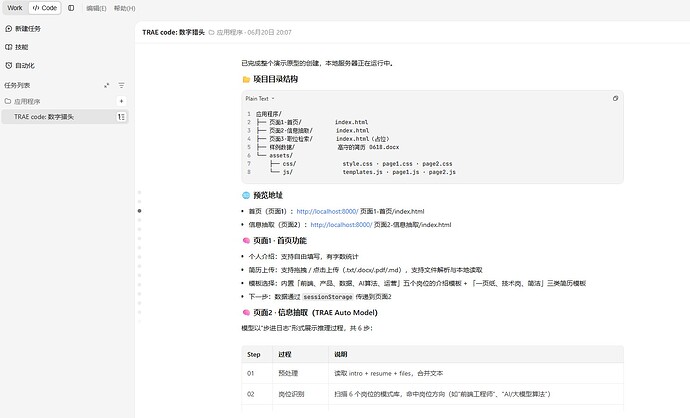
Task: Copy the code block contents
Action: pos(615,99)
